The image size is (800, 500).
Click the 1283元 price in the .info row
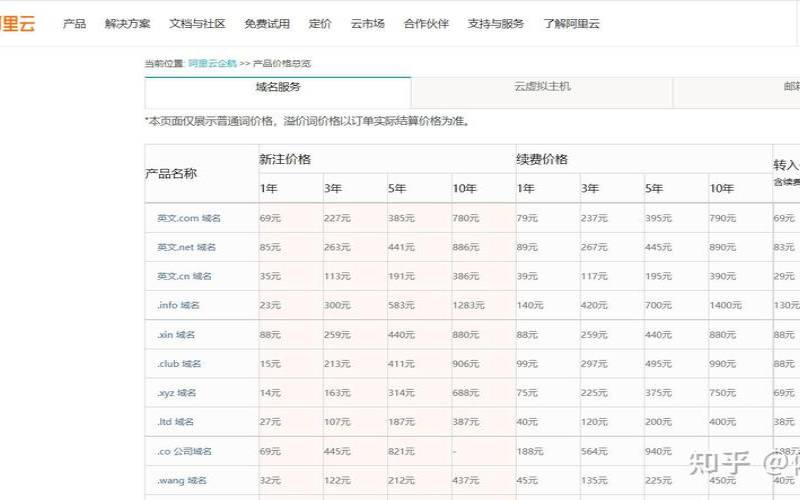(468, 305)
